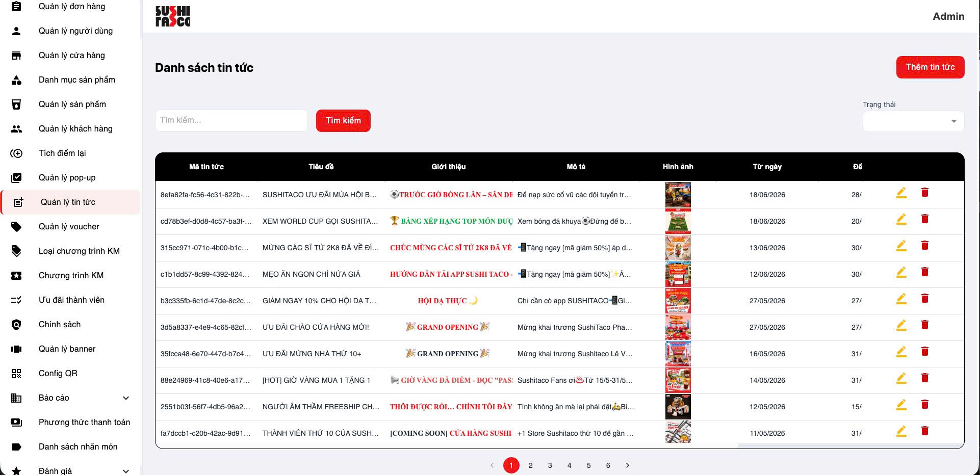The image size is (980, 475).
Task: Open thumbnail of NGƯỜI ÂM THẦM FREESHIP row
Action: [x=678, y=407]
